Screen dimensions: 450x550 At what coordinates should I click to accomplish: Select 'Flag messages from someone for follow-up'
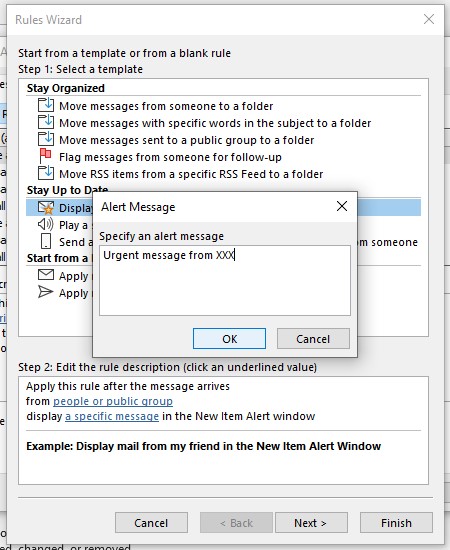click(x=170, y=157)
